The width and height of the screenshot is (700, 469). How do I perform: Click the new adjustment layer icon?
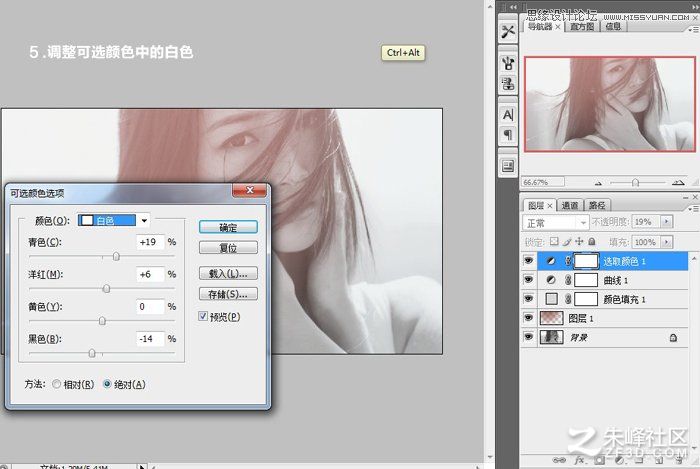pyautogui.click(x=619, y=460)
